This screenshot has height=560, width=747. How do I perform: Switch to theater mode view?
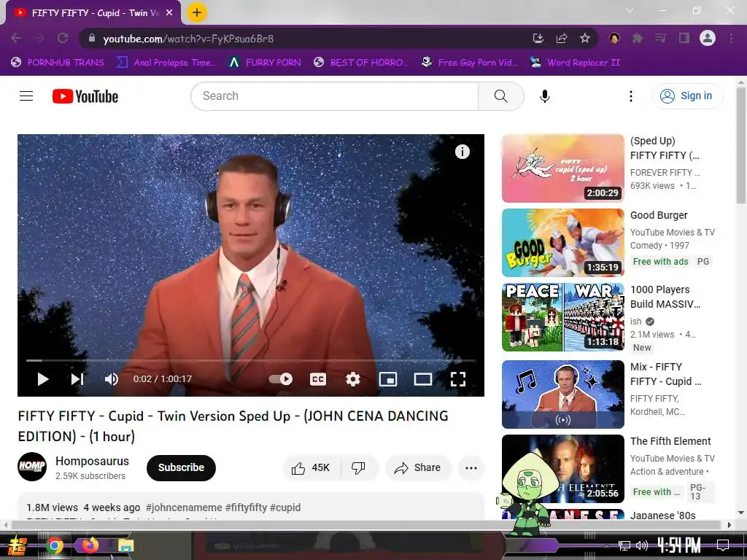pyautogui.click(x=422, y=379)
